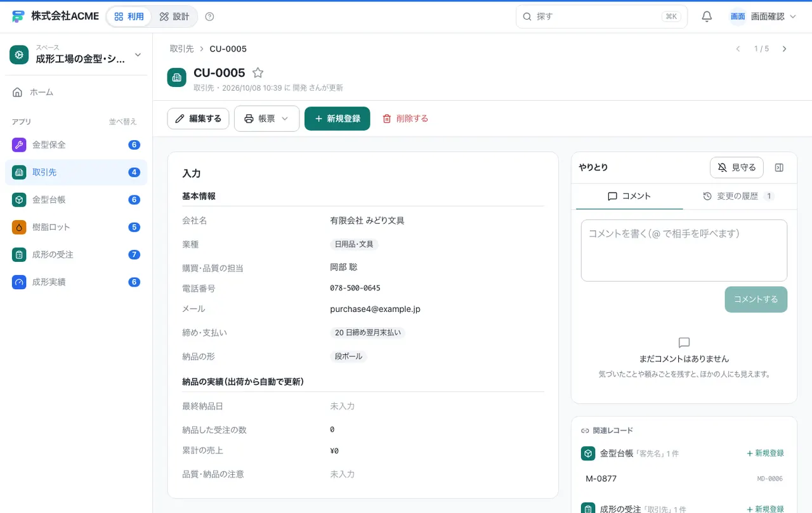Add new 成形の受注 related record
Screen dimensions: 812x513
(x=765, y=509)
